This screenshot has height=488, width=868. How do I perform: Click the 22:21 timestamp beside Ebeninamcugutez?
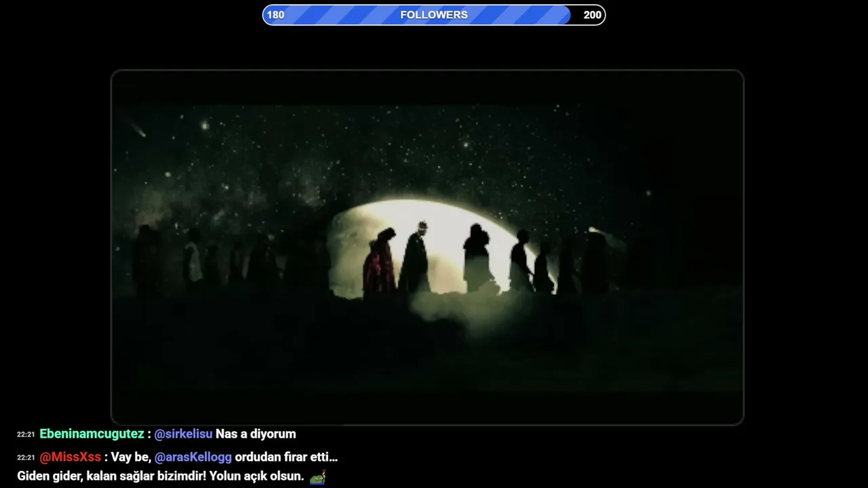click(x=26, y=434)
